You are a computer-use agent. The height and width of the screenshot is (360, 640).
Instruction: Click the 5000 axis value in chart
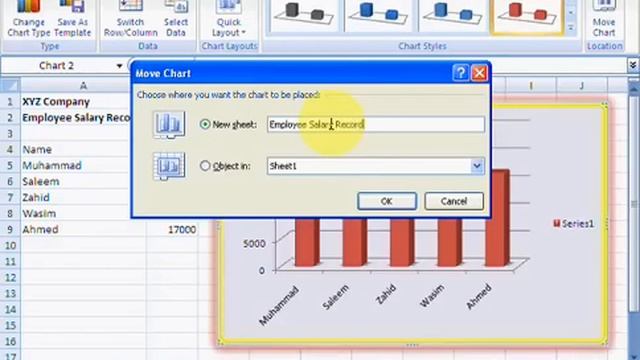(x=254, y=243)
